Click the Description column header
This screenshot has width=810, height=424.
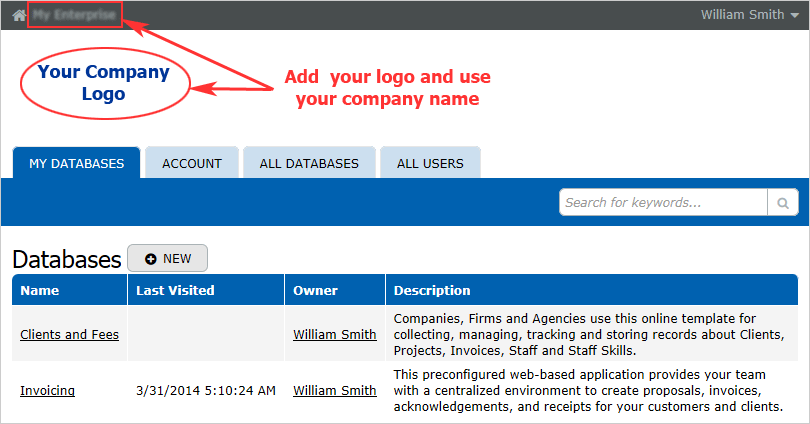click(592, 290)
